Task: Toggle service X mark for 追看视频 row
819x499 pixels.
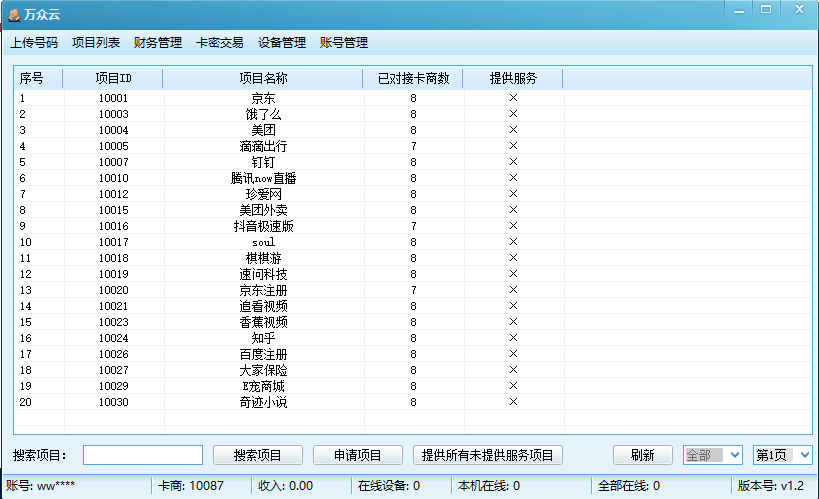Action: (513, 306)
